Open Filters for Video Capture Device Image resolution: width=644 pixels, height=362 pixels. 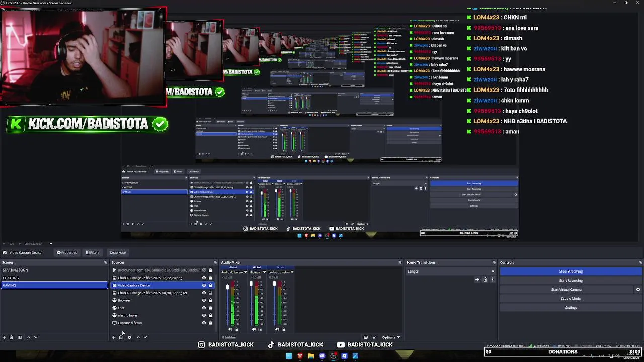tap(92, 252)
